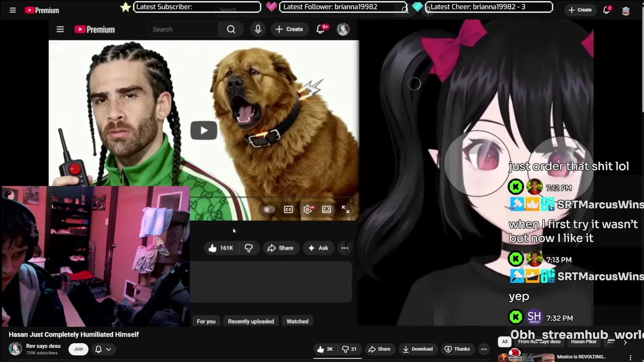Click the Join membership button
This screenshot has height=362, width=644.
[78, 349]
